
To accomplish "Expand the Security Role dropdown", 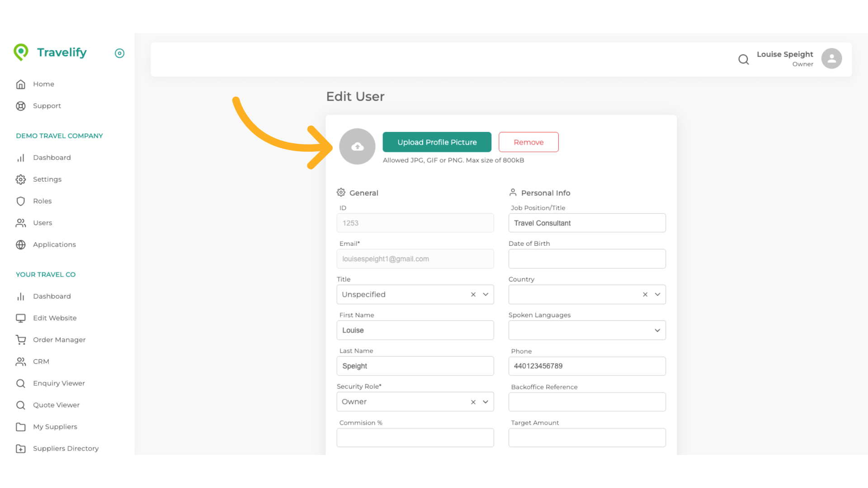I will [x=486, y=402].
